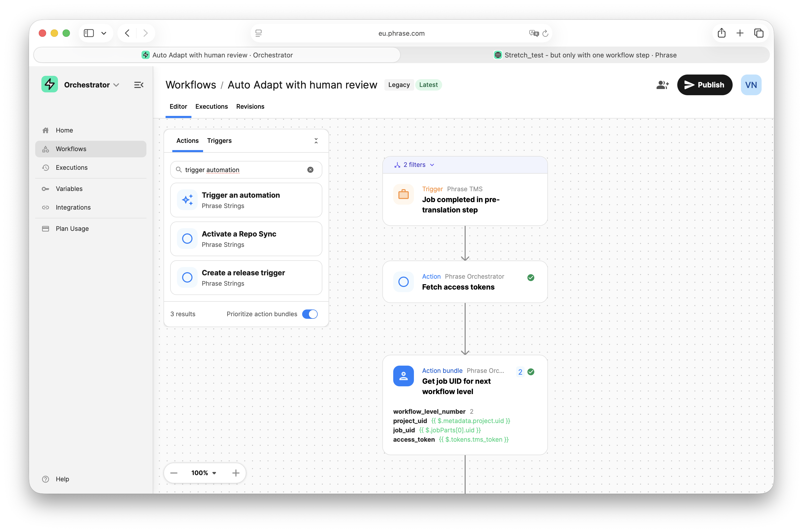Collapse the sidebar with the menu icon

pyautogui.click(x=139, y=85)
